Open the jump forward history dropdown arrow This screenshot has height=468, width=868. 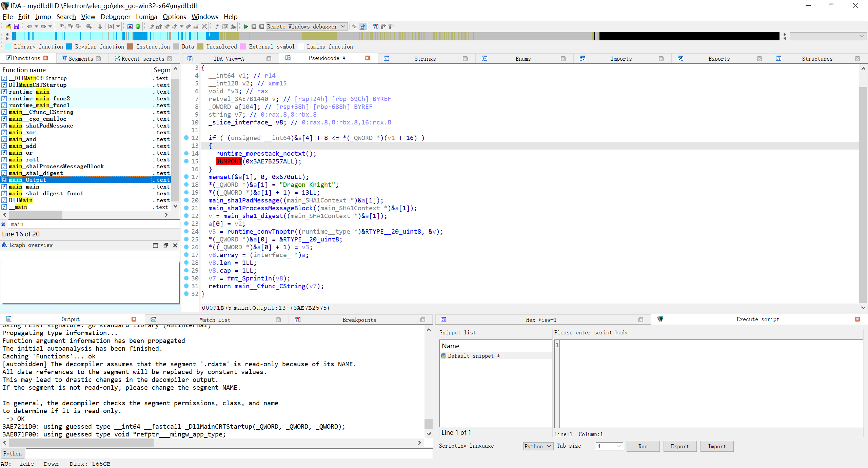tap(50, 26)
